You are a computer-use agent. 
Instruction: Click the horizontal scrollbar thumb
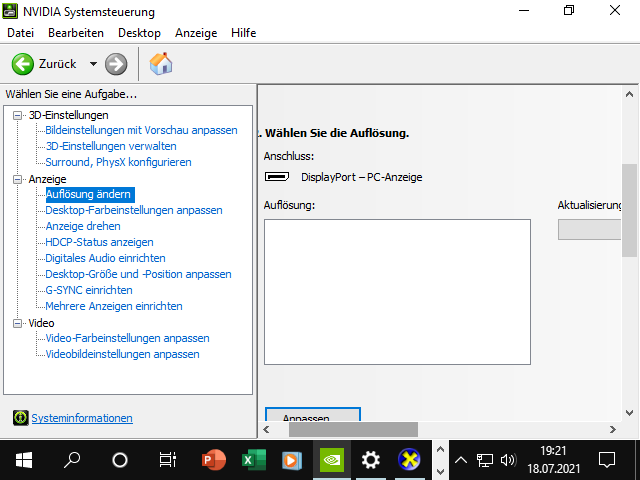(353, 429)
